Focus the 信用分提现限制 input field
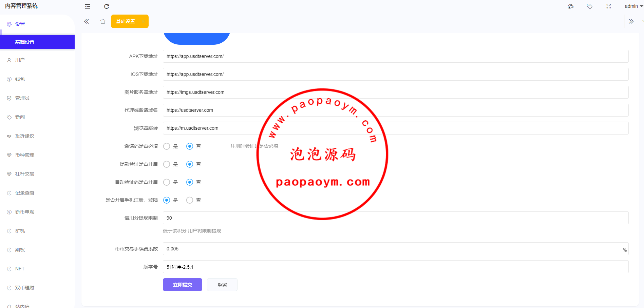644x308 pixels. (x=396, y=218)
